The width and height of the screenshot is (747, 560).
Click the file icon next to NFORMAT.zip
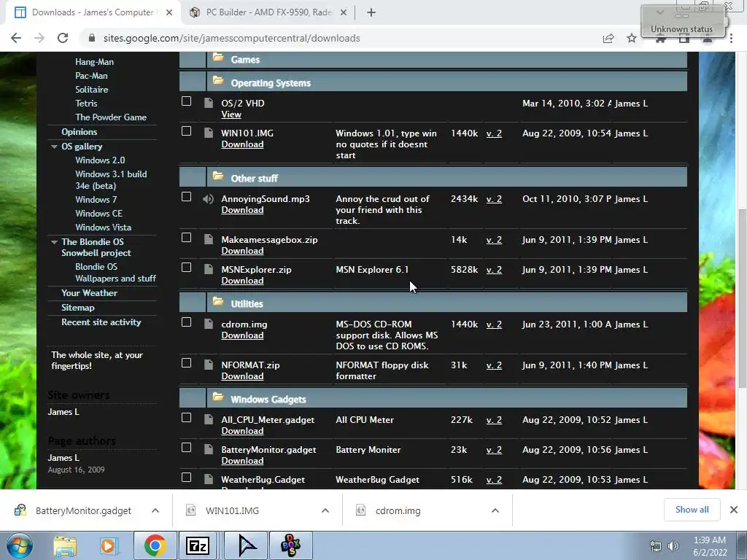[x=208, y=365]
